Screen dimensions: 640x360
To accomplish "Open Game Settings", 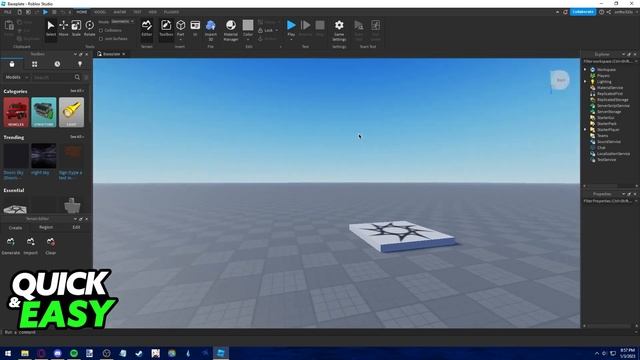I will click(339, 30).
